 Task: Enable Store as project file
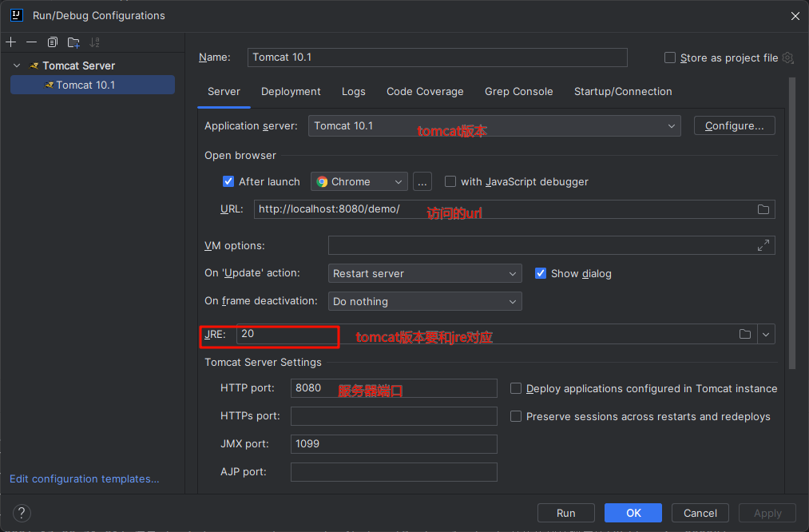[670, 58]
